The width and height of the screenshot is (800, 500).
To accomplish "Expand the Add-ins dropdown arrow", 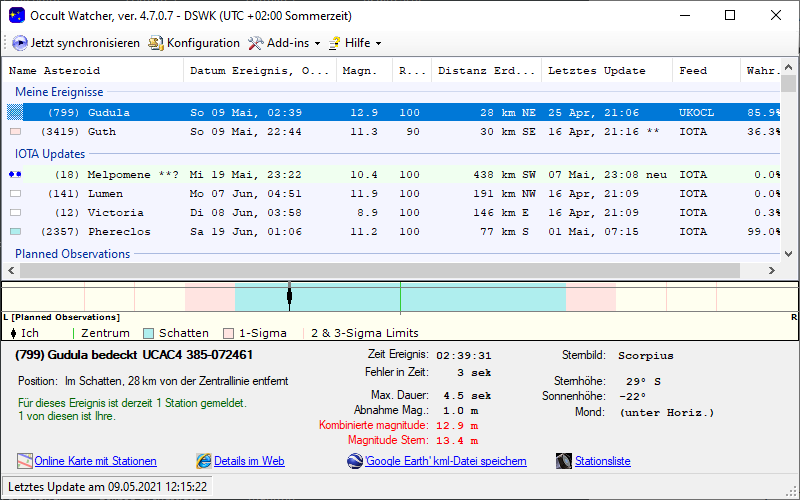I will click(x=317, y=44).
